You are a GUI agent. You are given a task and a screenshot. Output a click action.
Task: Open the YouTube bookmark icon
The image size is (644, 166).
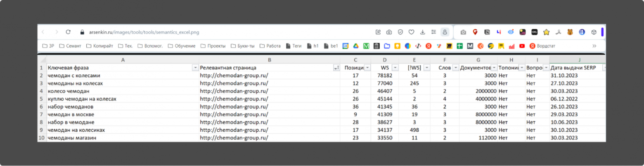522,46
